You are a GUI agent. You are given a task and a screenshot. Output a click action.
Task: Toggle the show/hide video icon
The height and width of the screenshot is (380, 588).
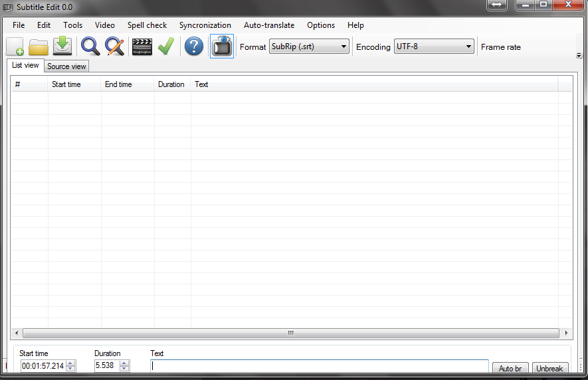222,46
